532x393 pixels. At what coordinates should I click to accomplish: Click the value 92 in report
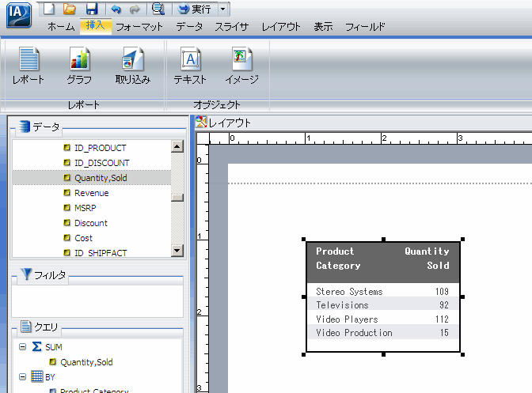pyautogui.click(x=444, y=305)
